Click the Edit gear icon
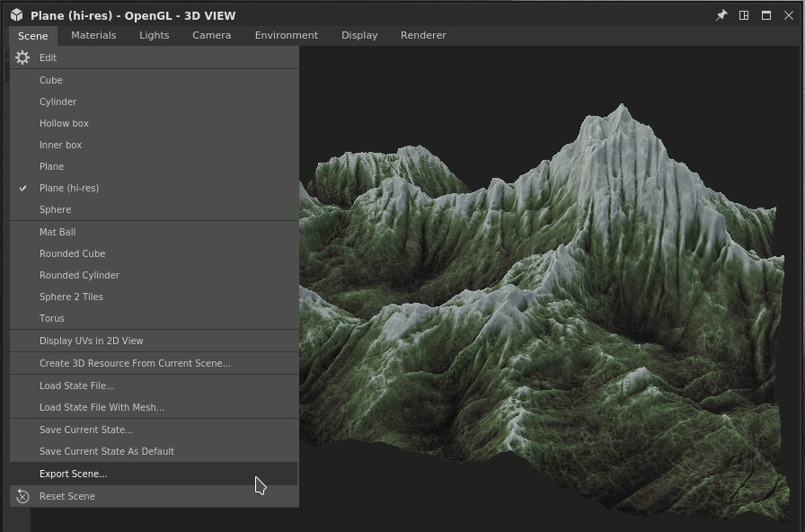Image resolution: width=805 pixels, height=532 pixels. (22, 58)
